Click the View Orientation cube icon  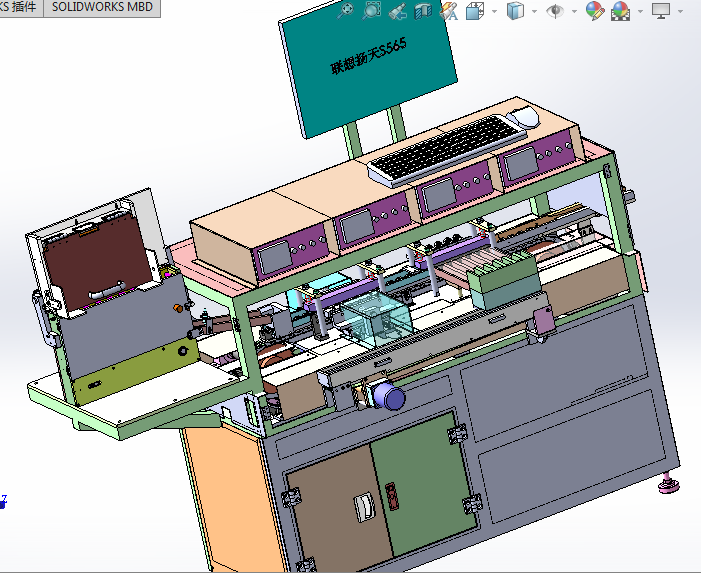pos(475,11)
